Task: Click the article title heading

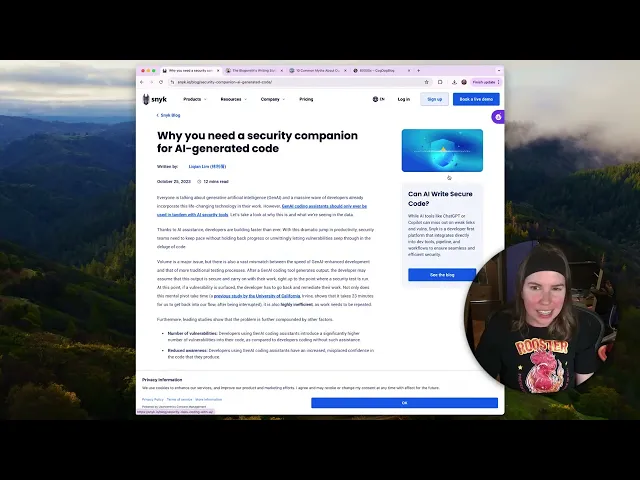Action: click(x=257, y=142)
